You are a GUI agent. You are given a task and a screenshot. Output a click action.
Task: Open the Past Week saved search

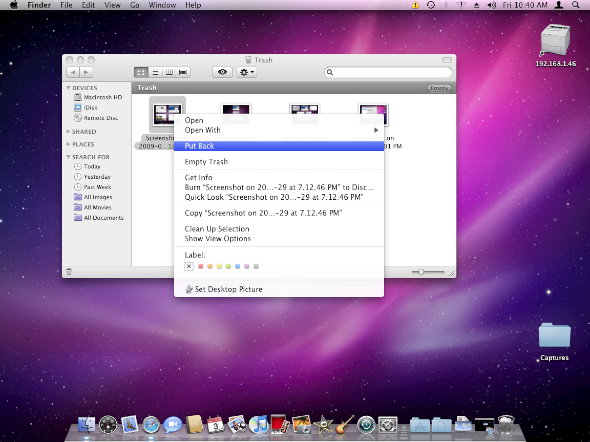click(x=93, y=187)
